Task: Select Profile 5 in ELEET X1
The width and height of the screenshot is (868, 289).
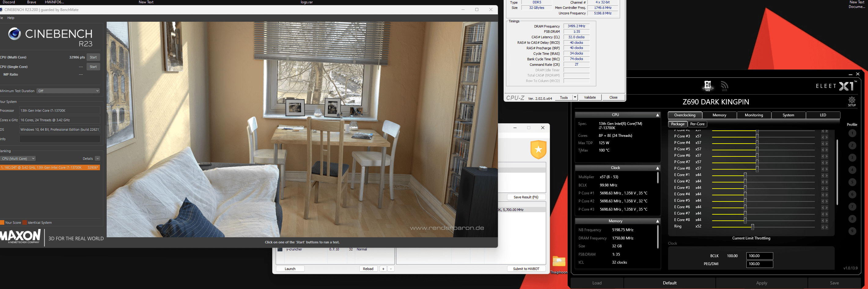Action: pos(852,182)
